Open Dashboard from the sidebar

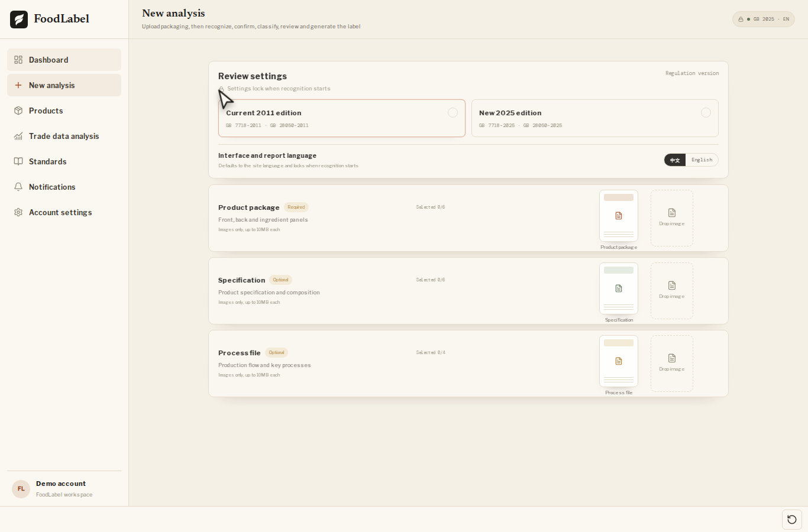tap(64, 60)
